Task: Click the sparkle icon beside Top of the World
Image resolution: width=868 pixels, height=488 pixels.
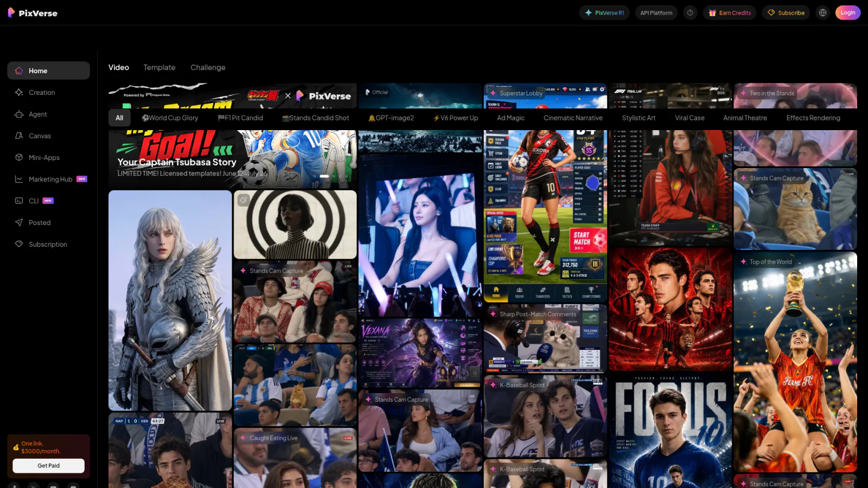Action: 743,261
